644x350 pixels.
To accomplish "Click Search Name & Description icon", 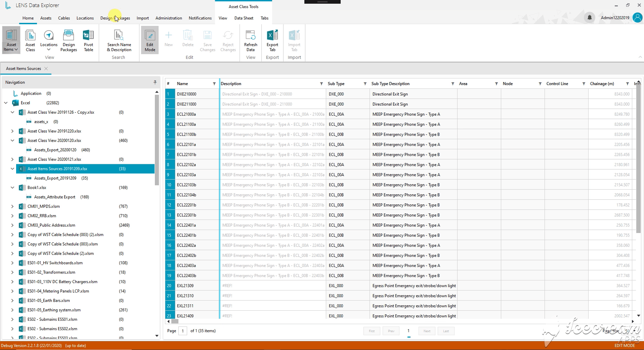I will 119,40.
